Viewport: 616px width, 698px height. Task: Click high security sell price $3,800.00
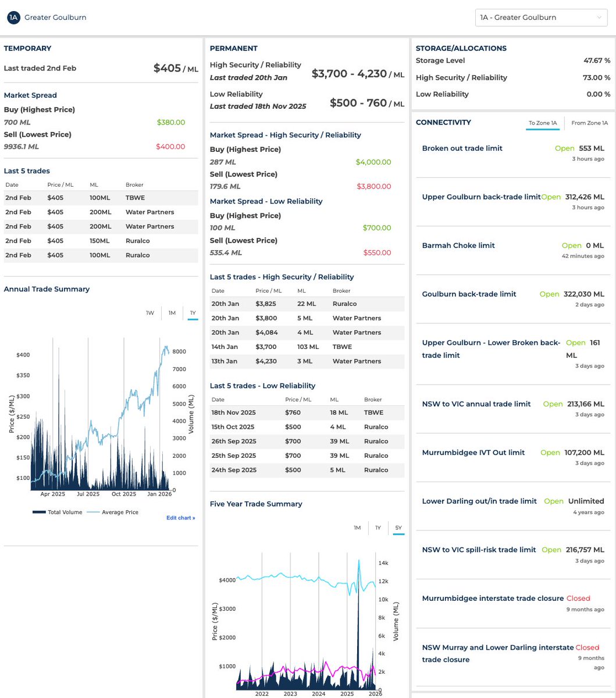tap(374, 186)
